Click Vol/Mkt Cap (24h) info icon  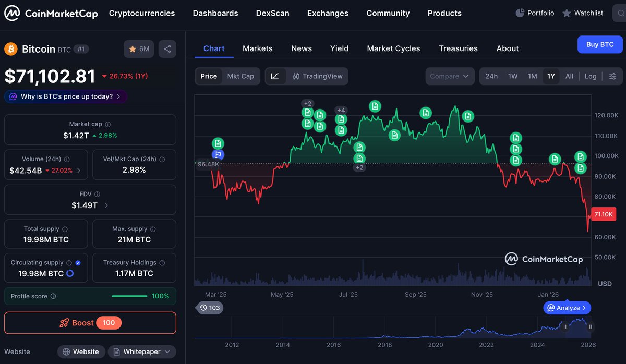click(162, 160)
